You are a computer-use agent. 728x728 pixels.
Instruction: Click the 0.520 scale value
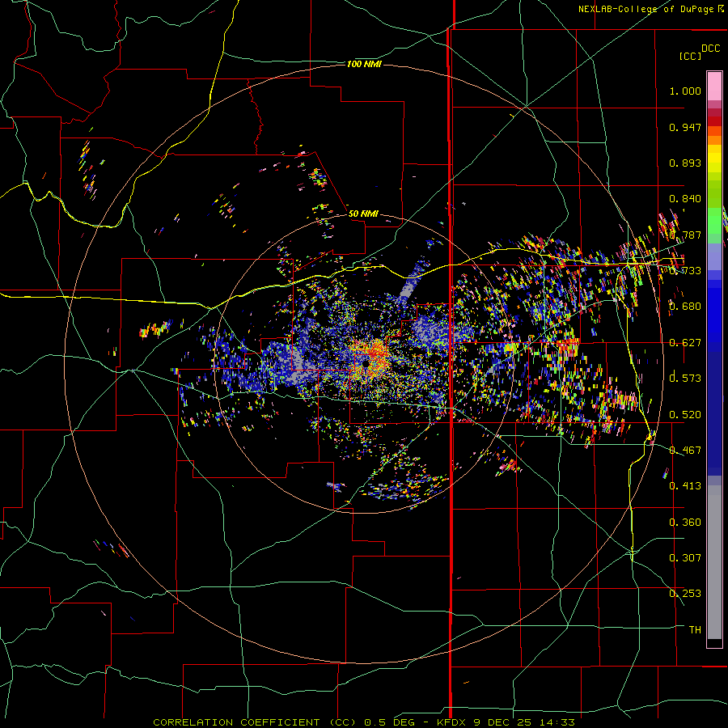click(685, 415)
